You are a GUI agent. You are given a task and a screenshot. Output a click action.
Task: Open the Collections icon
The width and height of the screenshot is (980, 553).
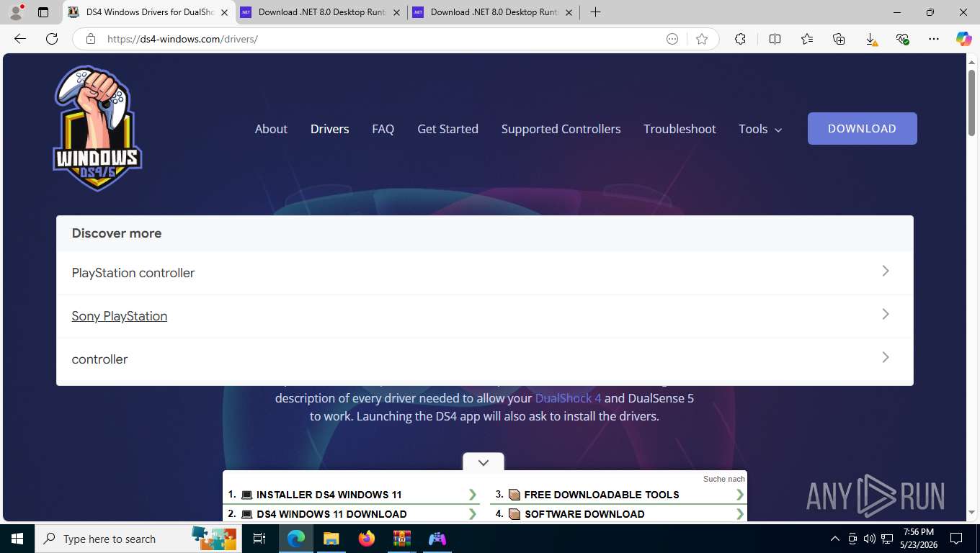pos(839,39)
